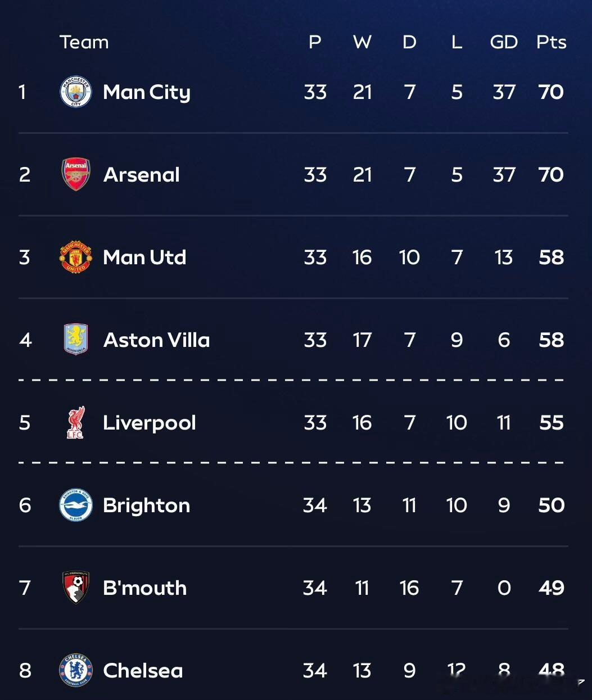Click the B'mouth club crest
This screenshot has width=592, height=700.
pyautogui.click(x=76, y=588)
